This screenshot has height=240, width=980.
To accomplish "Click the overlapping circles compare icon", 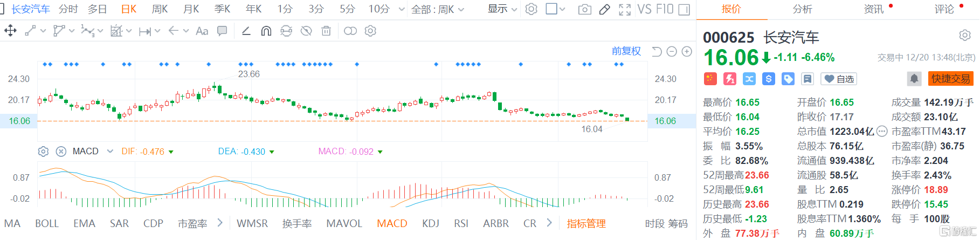I will click(350, 31).
